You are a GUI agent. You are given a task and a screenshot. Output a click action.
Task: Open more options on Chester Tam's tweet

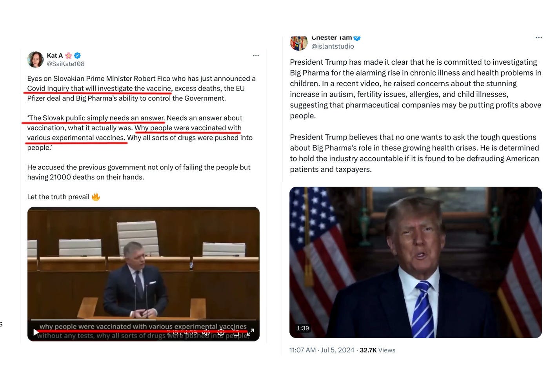point(539,38)
